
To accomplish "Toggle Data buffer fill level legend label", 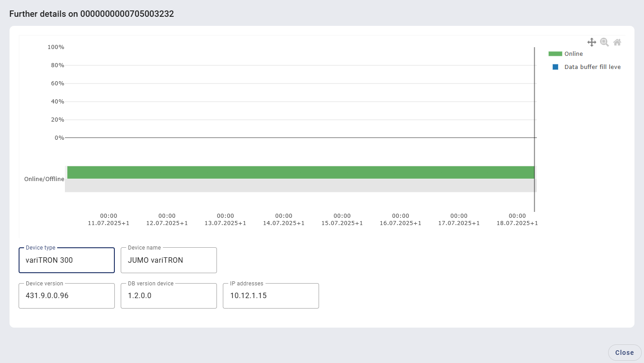I will 592,67.
